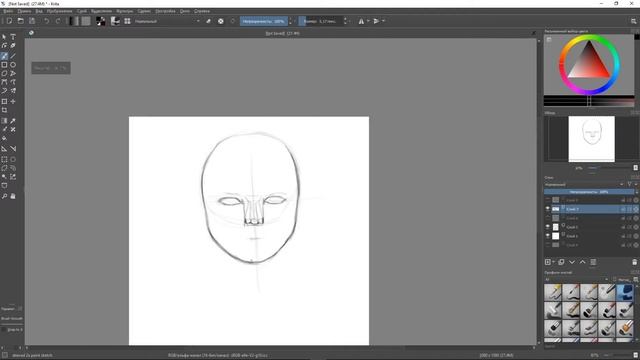Select the Elliptical Selection tool
This screenshot has width=640, height=360.
click(13, 160)
